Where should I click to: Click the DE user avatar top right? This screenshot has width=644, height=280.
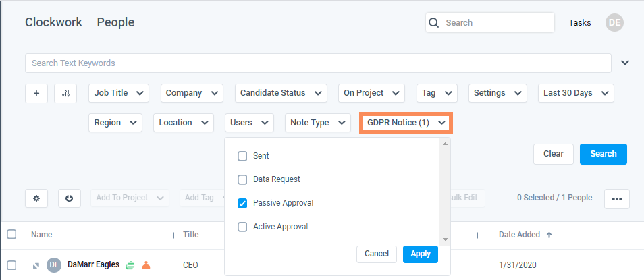(614, 22)
